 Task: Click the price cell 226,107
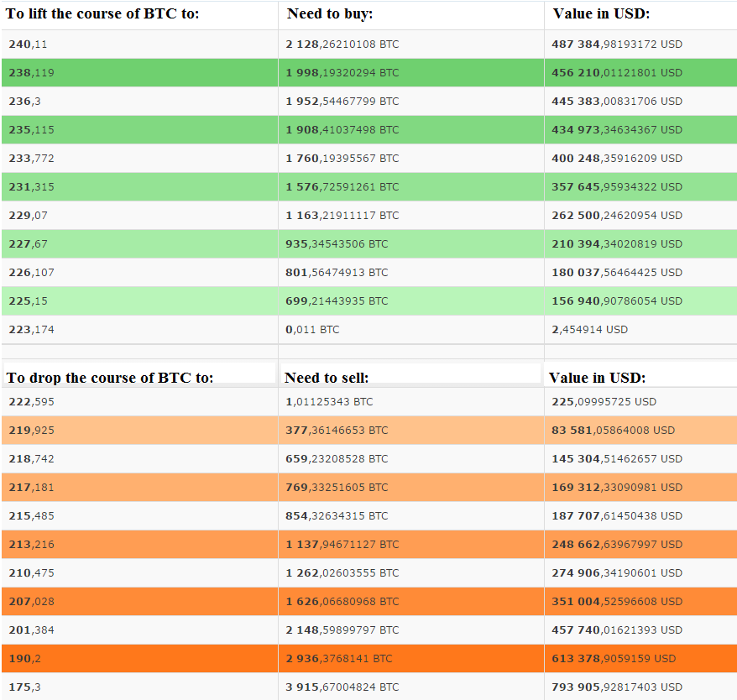tap(32, 273)
